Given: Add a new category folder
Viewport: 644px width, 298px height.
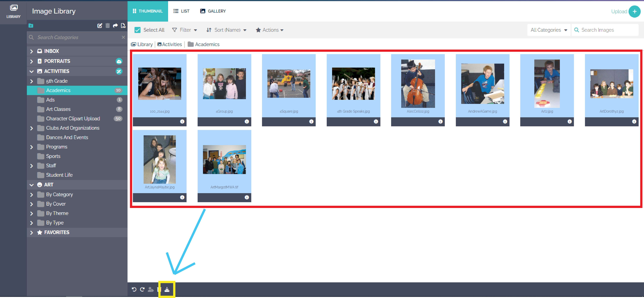Looking at the screenshot, I should click(31, 26).
